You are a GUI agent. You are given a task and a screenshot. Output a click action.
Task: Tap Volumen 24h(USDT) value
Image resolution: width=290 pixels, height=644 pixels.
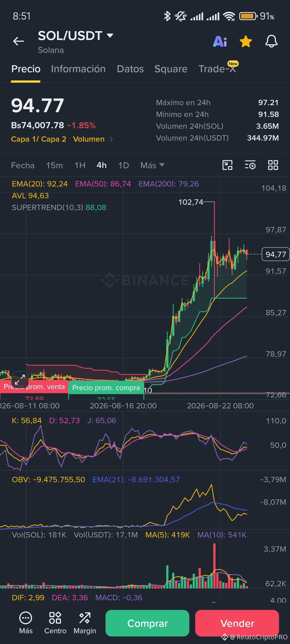pyautogui.click(x=263, y=138)
